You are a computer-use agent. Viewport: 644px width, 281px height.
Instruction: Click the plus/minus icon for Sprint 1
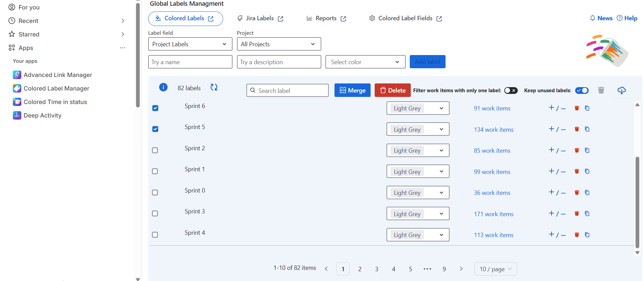pyautogui.click(x=557, y=172)
